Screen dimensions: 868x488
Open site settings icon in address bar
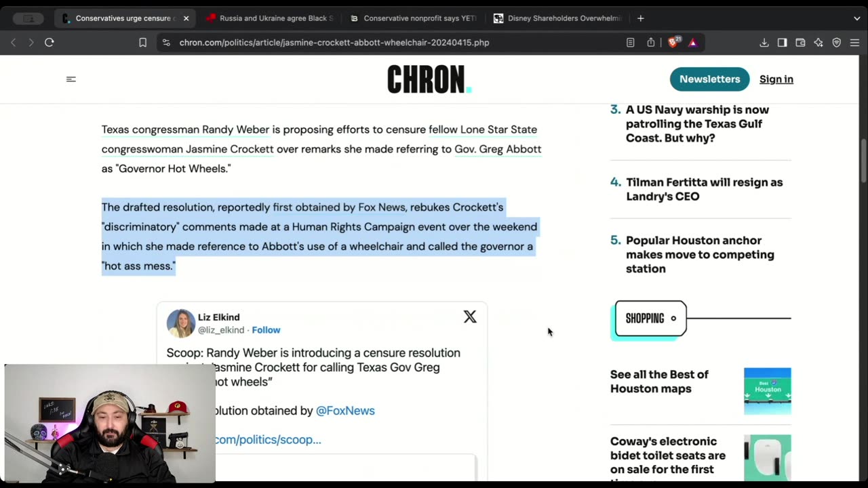pyautogui.click(x=166, y=42)
